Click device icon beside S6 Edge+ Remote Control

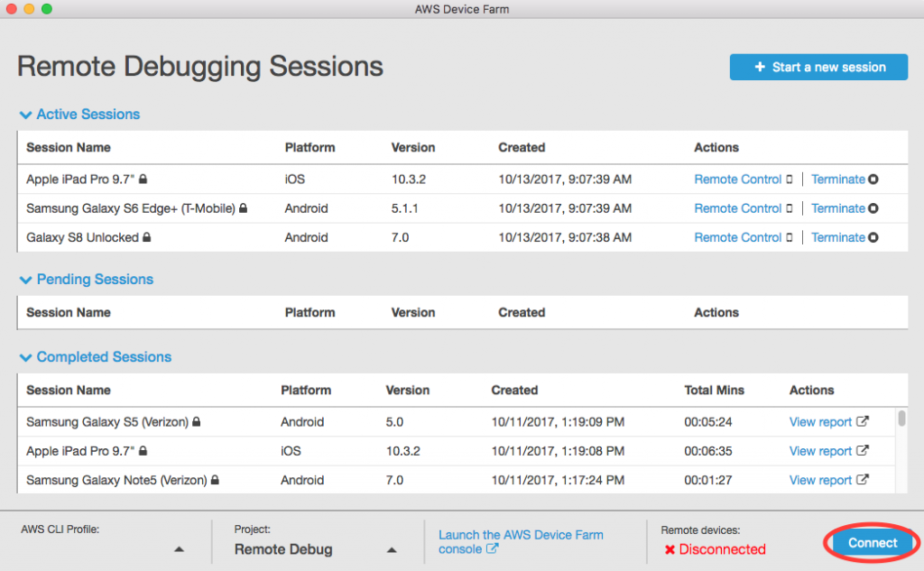coord(789,208)
